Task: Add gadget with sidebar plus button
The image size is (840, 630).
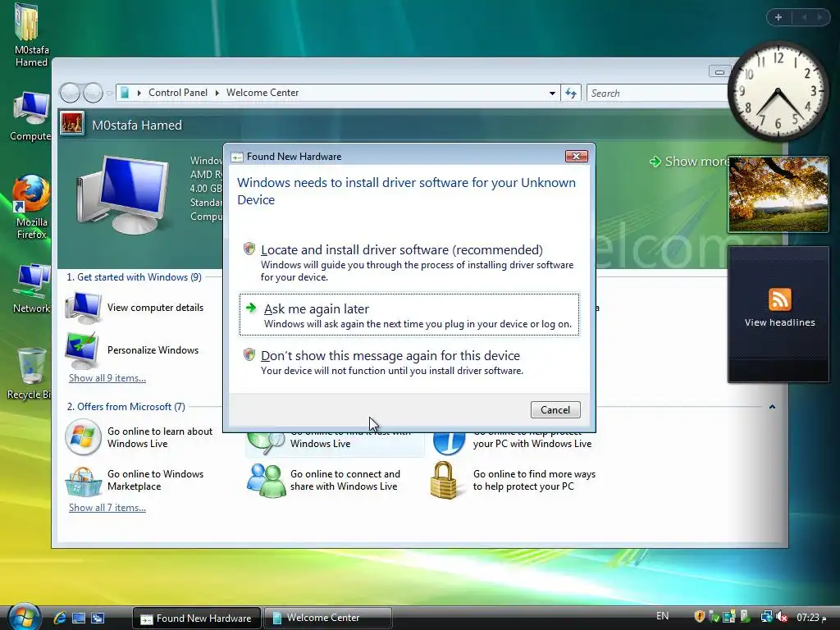Action: coord(778,17)
